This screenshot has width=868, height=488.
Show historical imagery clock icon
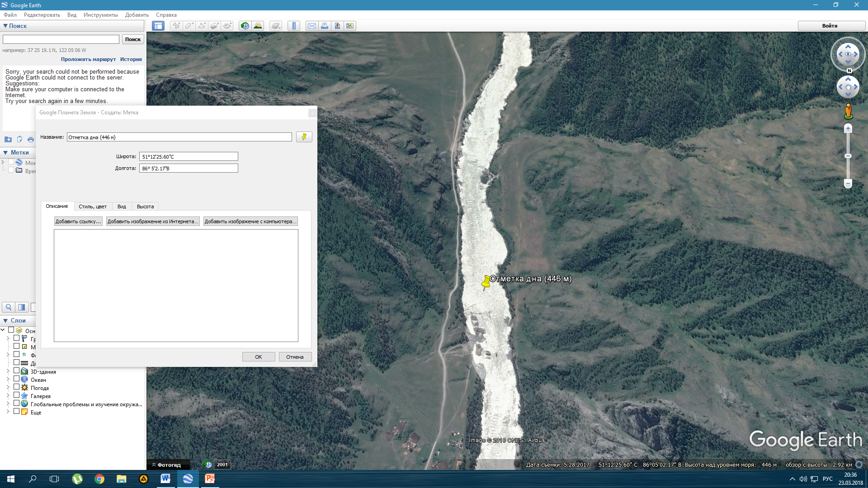[245, 26]
